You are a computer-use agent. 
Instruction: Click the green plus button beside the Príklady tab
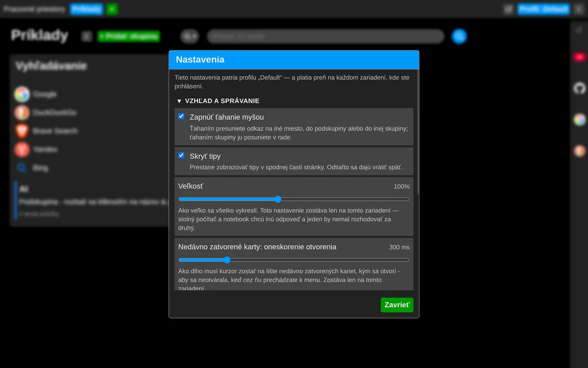tap(112, 9)
